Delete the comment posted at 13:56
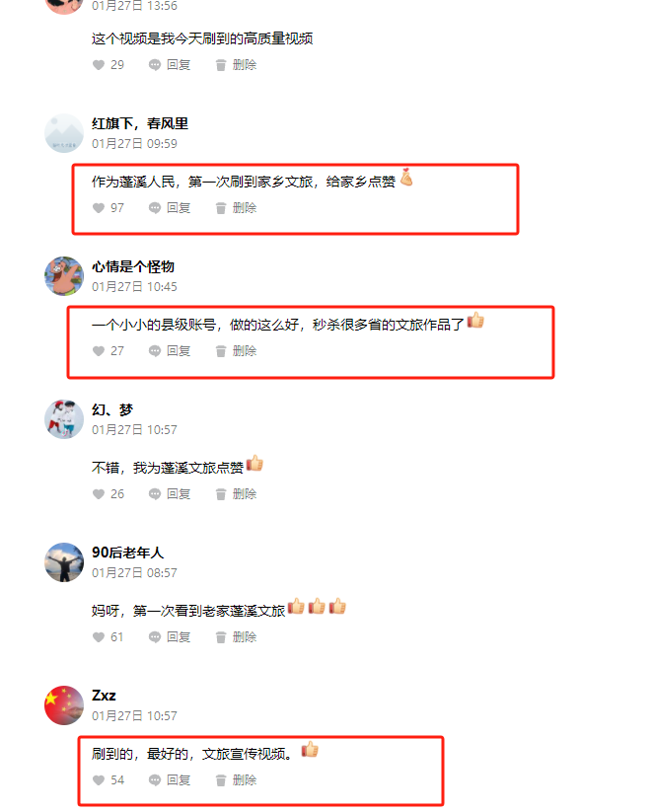Viewport: 652px width, 812px height. (x=236, y=65)
